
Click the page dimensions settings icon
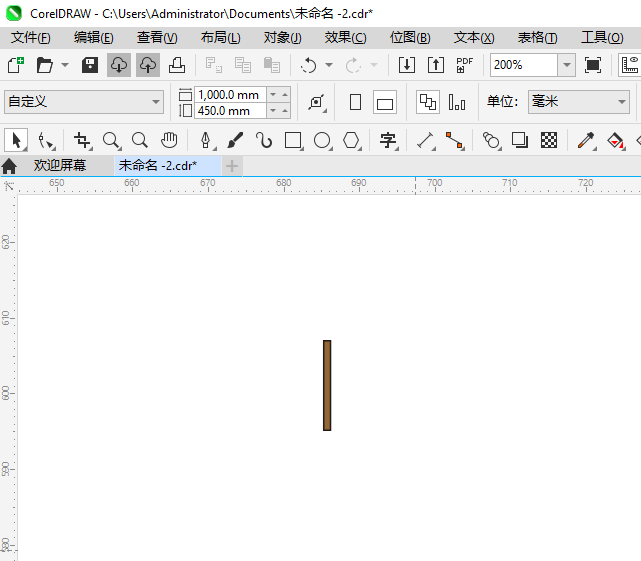316,102
